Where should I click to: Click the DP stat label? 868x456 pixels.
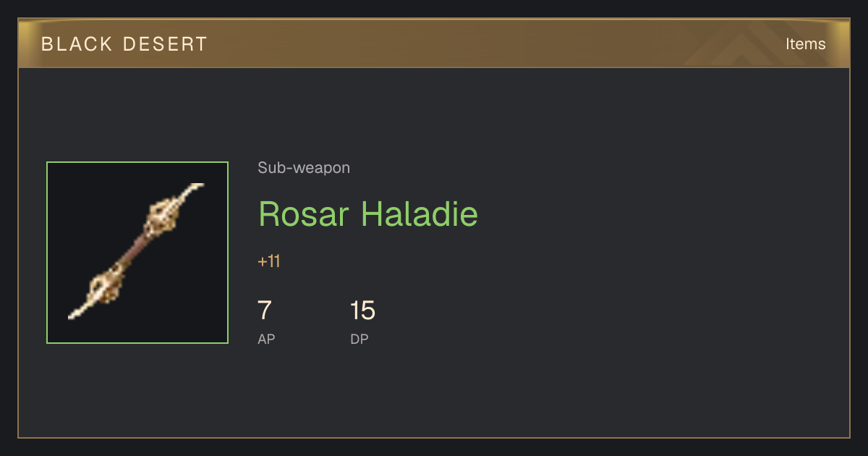click(359, 339)
